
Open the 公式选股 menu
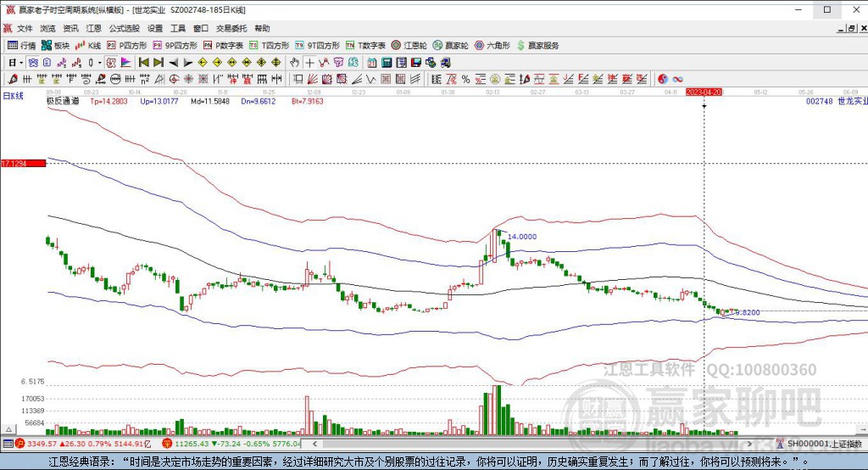(123, 28)
